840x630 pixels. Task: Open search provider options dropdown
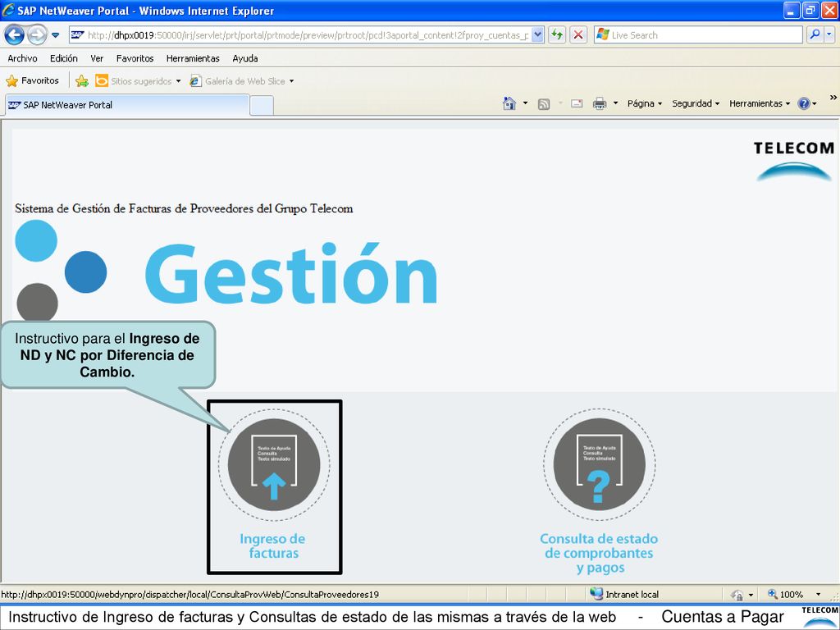[829, 34]
